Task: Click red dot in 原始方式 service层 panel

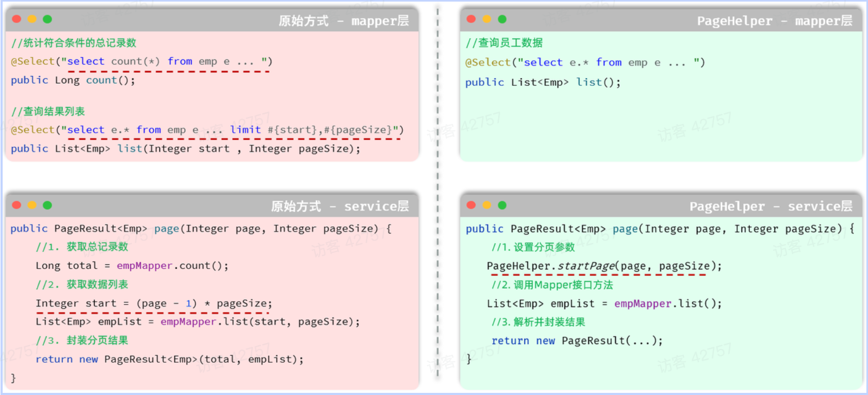Action: coord(16,205)
